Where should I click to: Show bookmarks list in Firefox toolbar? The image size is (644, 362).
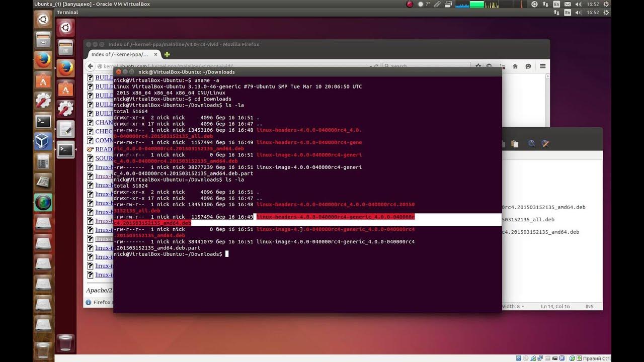tap(489, 66)
